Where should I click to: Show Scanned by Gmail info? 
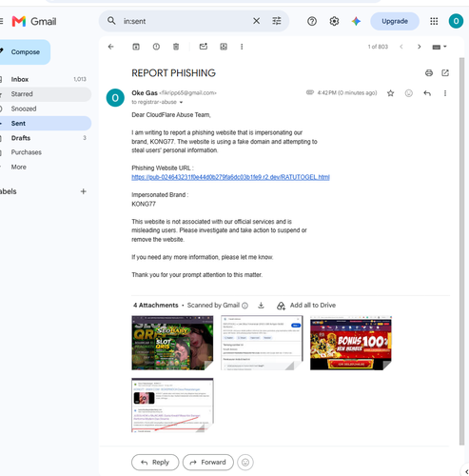pos(244,306)
